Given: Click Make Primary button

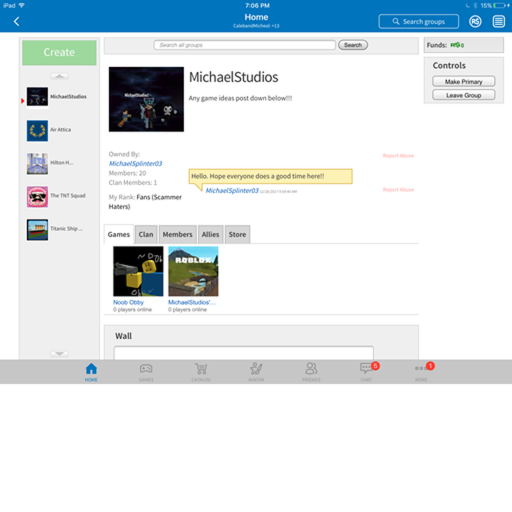Looking at the screenshot, I should pos(464,82).
